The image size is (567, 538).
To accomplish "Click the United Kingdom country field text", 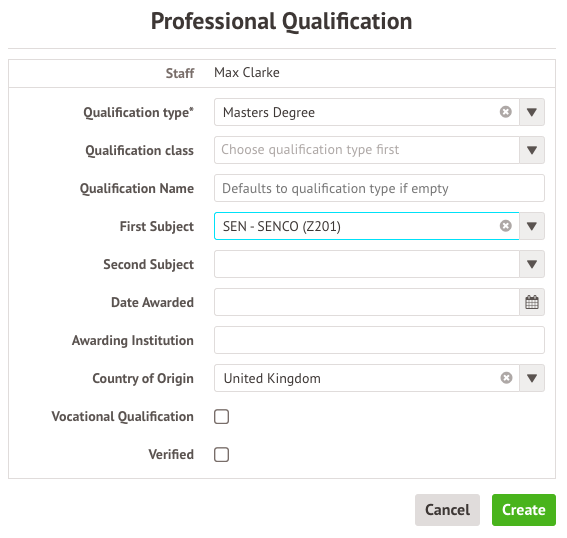I will coord(272,378).
